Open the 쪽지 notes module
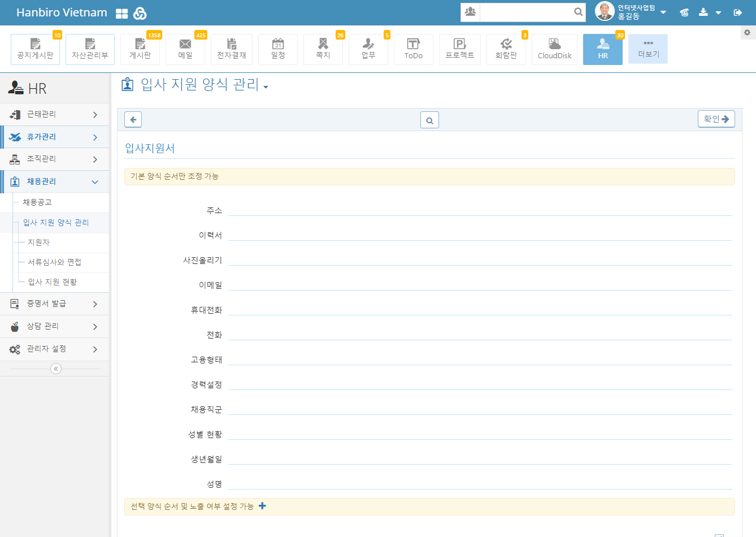Image resolution: width=756 pixels, height=537 pixels. 323,49
